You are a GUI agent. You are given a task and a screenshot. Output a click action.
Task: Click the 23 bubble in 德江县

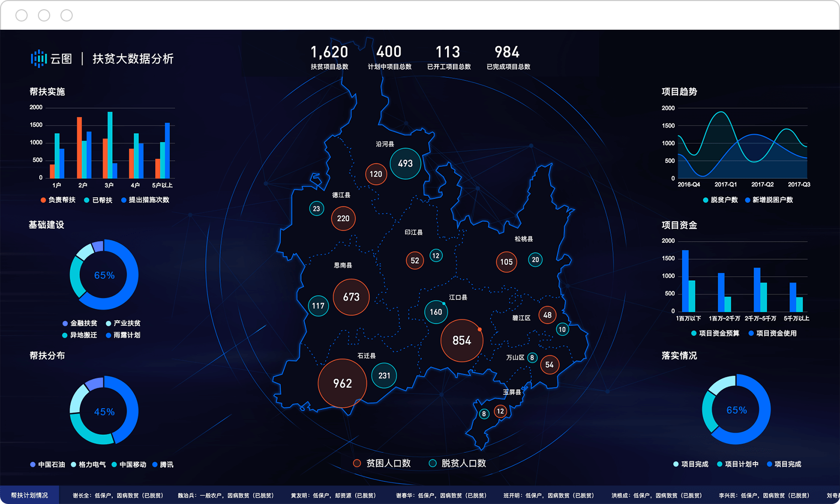[x=317, y=208]
